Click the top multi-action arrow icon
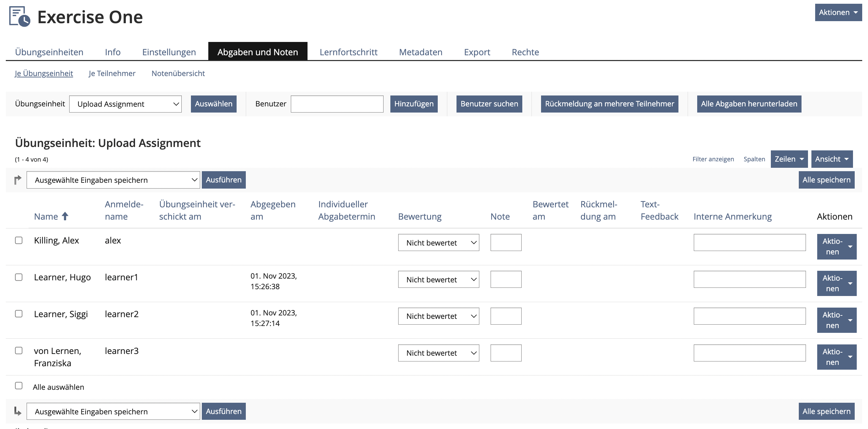This screenshot has height=429, width=868. [x=18, y=180]
